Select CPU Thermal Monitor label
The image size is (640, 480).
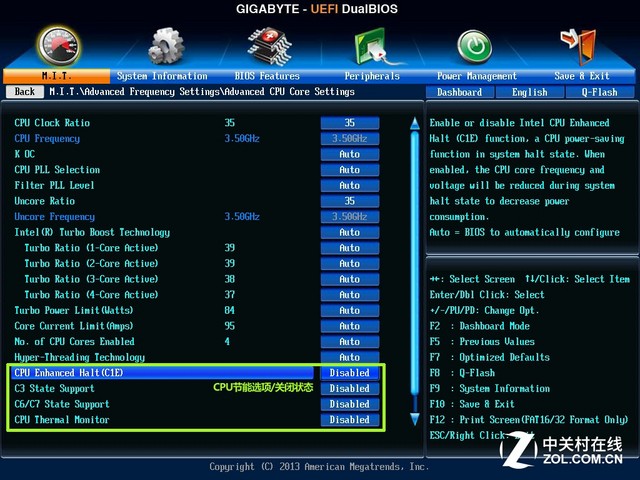tap(62, 420)
